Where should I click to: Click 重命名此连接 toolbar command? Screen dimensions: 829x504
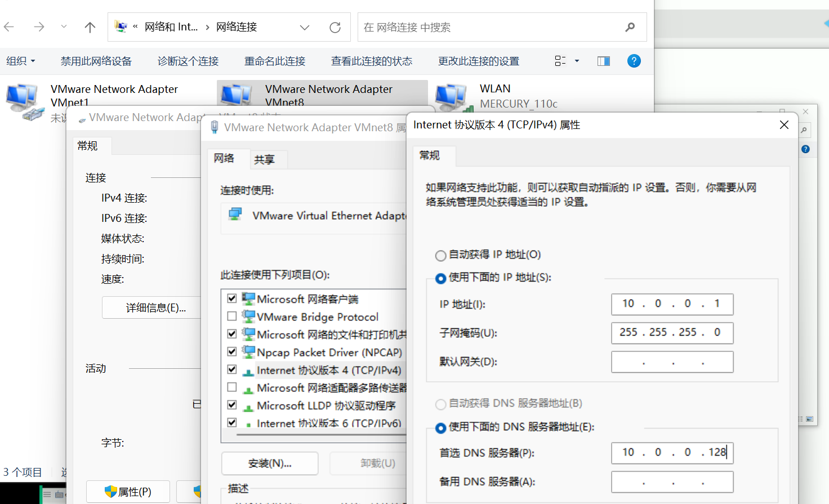tap(275, 61)
